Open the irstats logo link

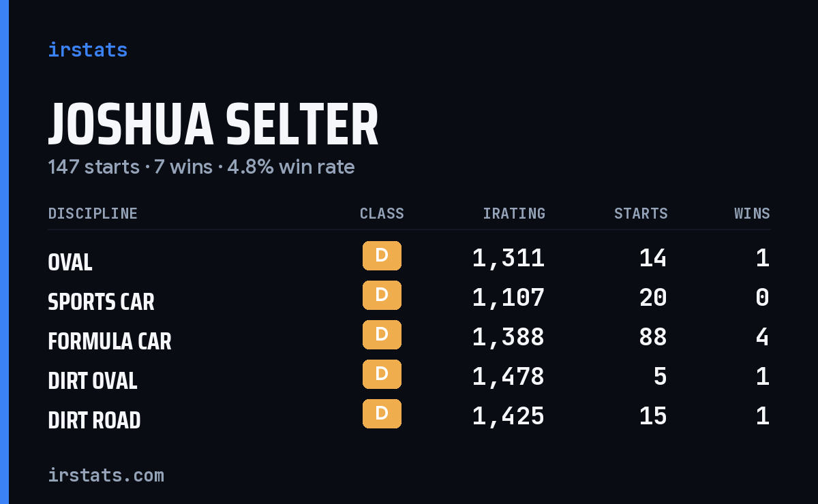point(88,50)
